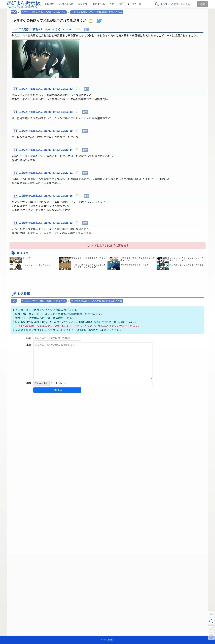Insert anchor for post number 2
The width and height of the screenshot is (215, 644).
pos(15,89)
